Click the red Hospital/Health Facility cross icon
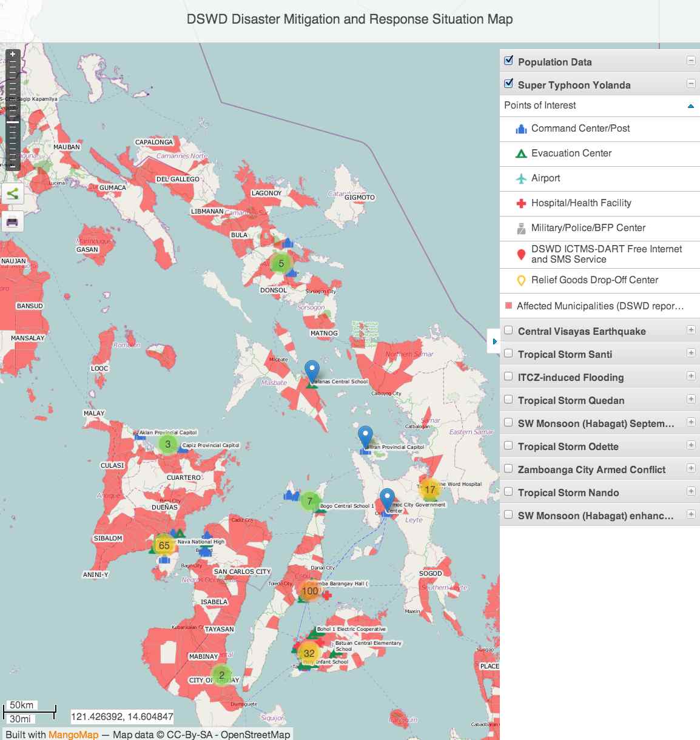Screen dimensions: 700x740 520,203
